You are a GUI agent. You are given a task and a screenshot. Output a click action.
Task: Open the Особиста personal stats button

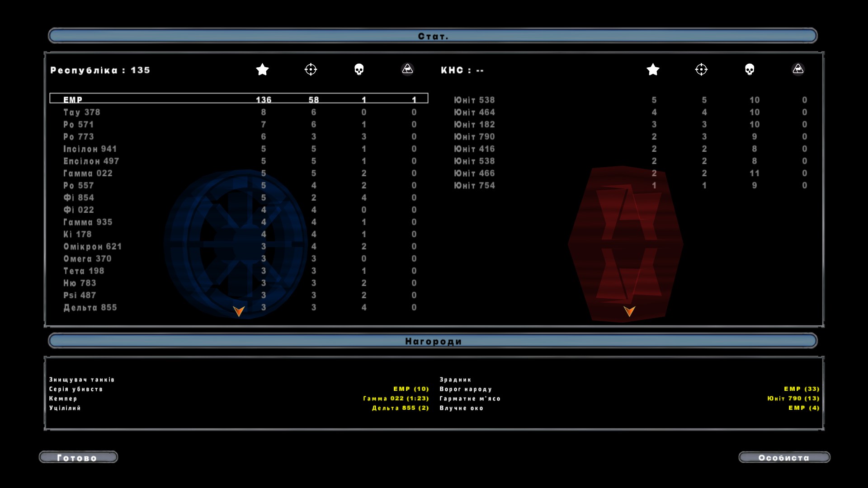(784, 457)
